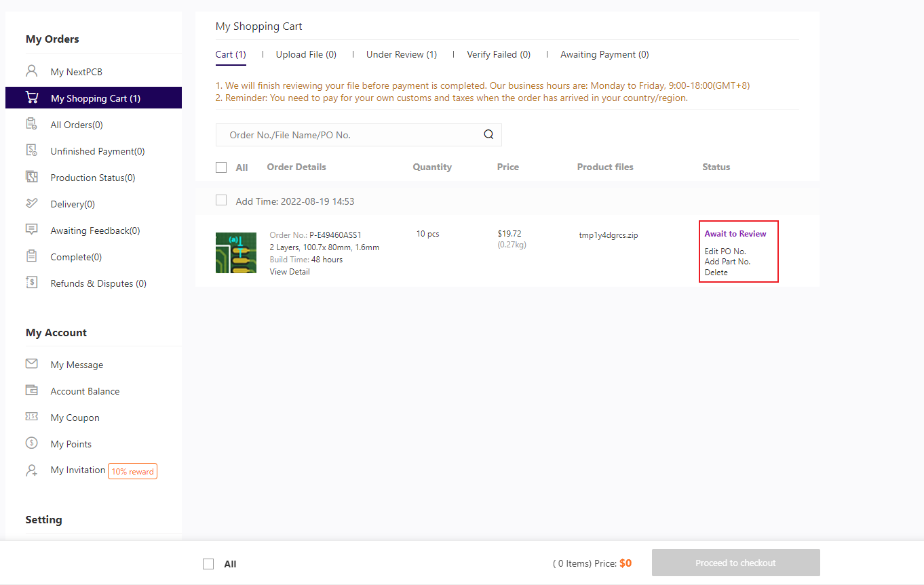Click Edit PO No. link
924x585 pixels.
click(x=725, y=251)
